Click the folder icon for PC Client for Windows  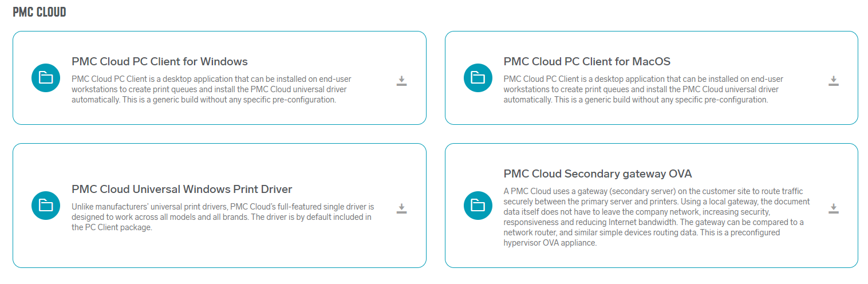46,78
